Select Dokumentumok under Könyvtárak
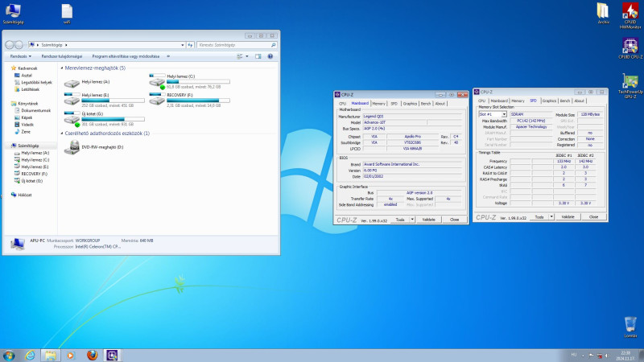The height and width of the screenshot is (362, 644). tap(35, 110)
